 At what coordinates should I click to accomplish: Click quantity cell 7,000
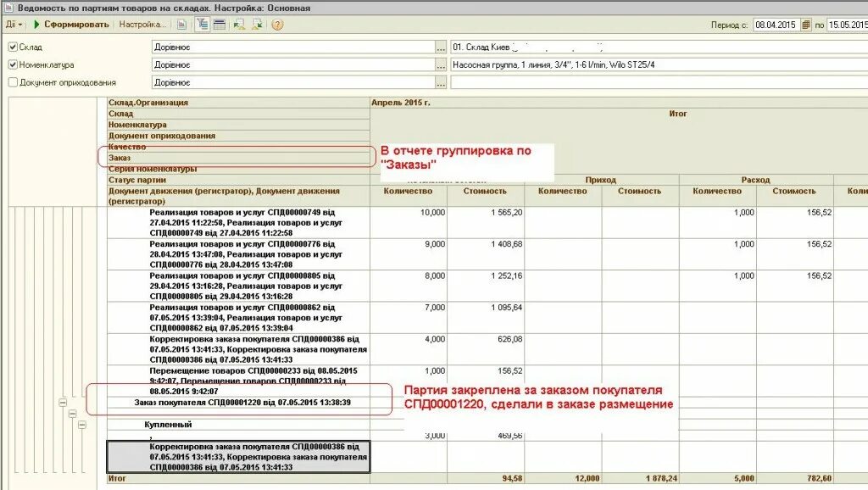click(409, 317)
